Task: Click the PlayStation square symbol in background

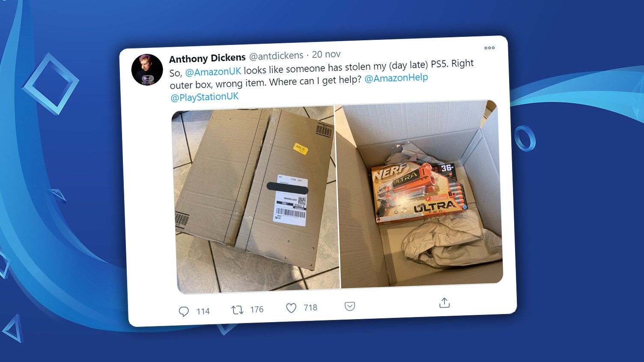Action: 51,84
